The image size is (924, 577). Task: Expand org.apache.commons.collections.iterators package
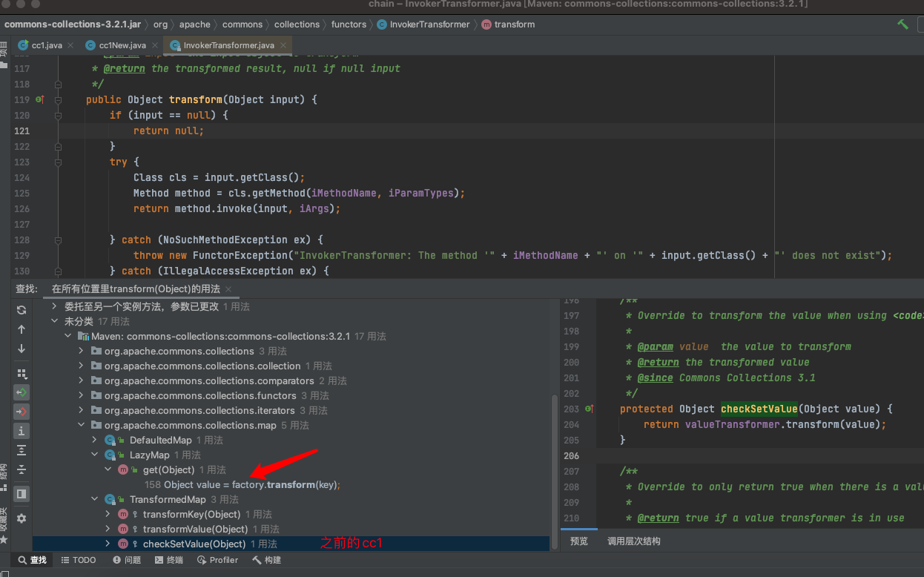(81, 410)
